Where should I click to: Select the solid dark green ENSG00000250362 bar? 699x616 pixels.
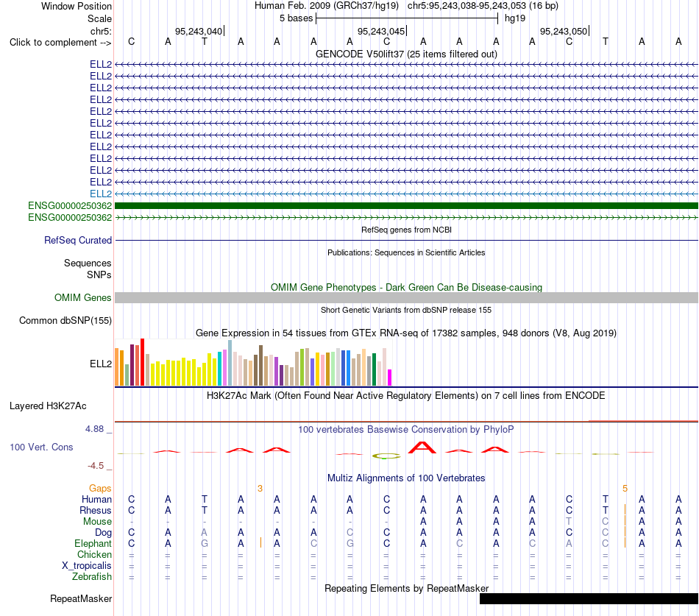[406, 205]
